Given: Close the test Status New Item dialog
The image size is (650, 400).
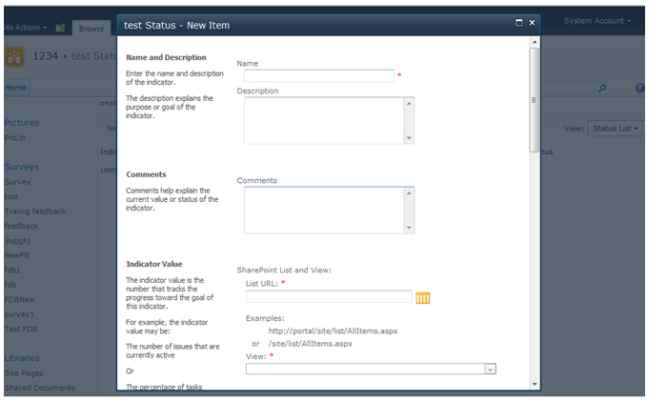Looking at the screenshot, I should point(532,22).
